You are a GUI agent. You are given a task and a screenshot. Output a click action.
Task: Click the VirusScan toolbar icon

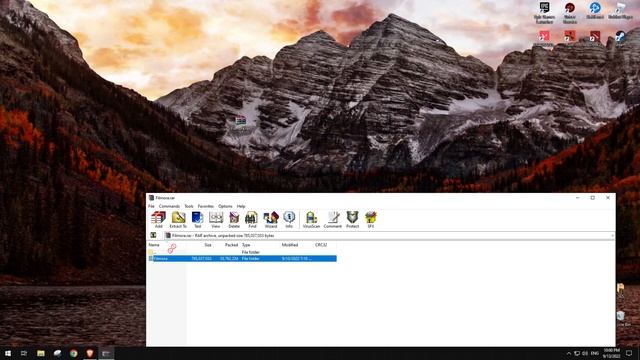tap(311, 220)
